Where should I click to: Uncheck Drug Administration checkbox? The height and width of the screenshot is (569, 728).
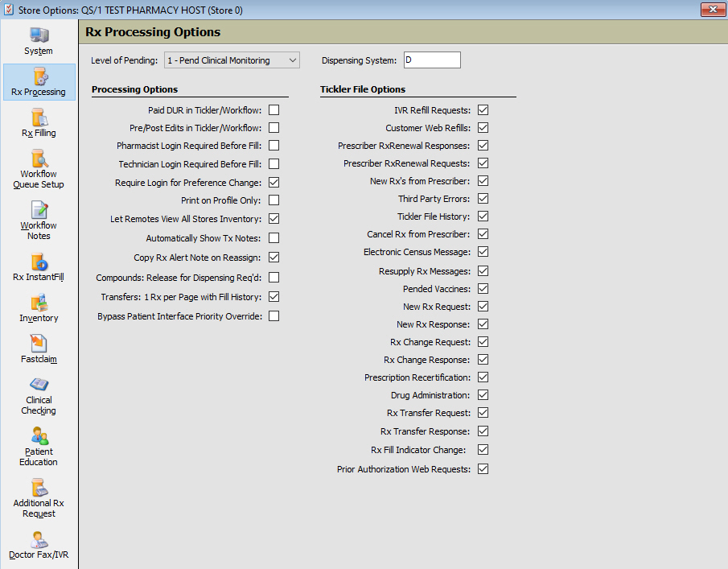(483, 395)
